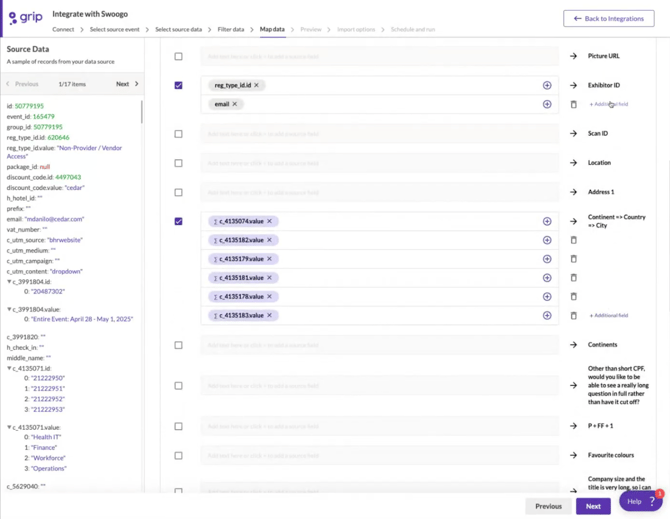Add source field to c_4135179.value row

[547, 259]
